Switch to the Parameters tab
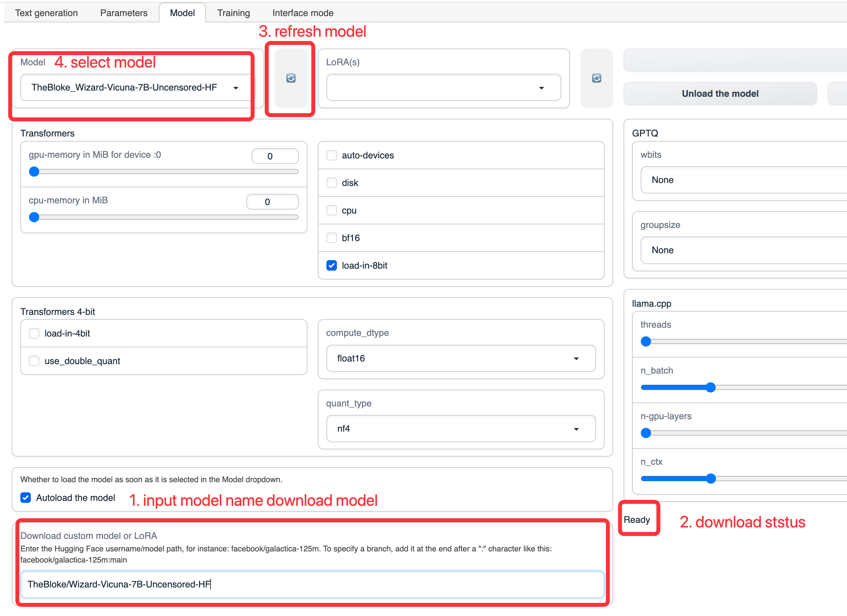This screenshot has height=616, width=847. coord(124,13)
